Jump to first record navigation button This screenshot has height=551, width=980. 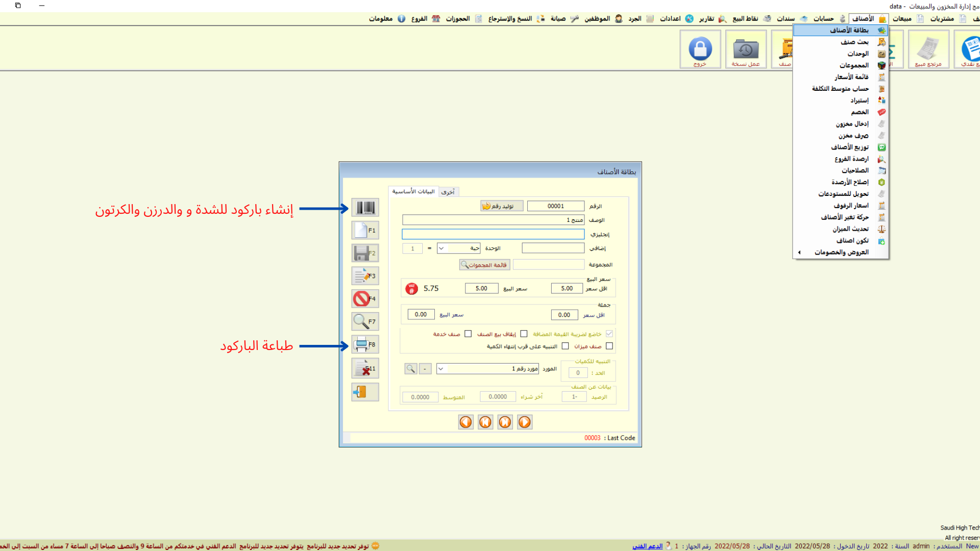(485, 422)
